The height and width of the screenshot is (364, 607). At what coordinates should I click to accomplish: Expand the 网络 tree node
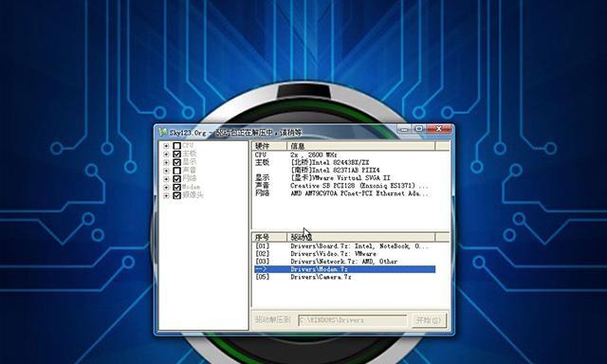(166, 179)
